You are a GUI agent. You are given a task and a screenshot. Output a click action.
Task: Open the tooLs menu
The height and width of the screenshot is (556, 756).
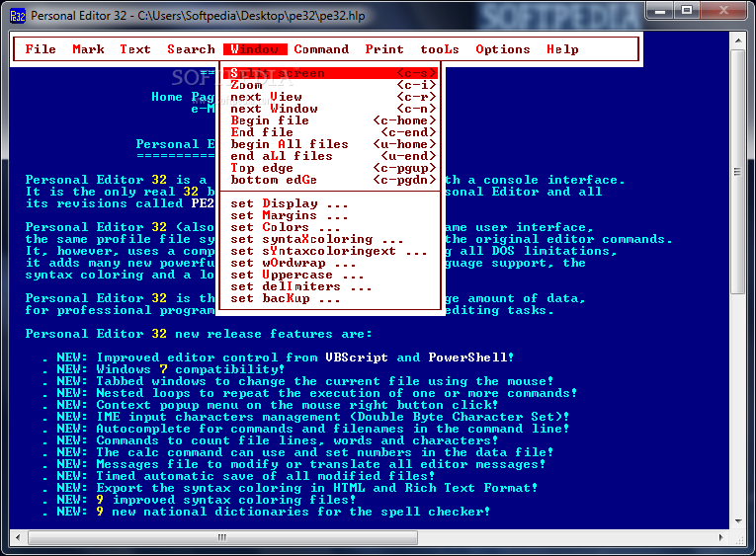[x=439, y=49]
